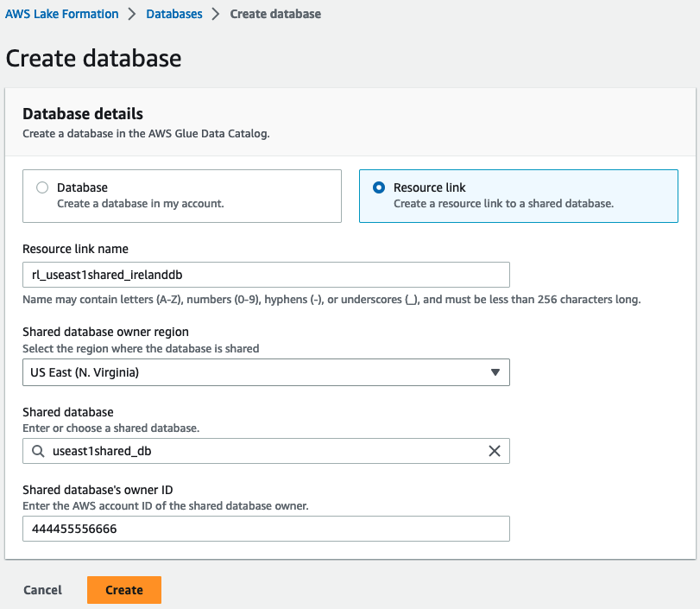Click the 'Create database' breadcrumb text
This screenshot has width=700, height=609.
275,14
